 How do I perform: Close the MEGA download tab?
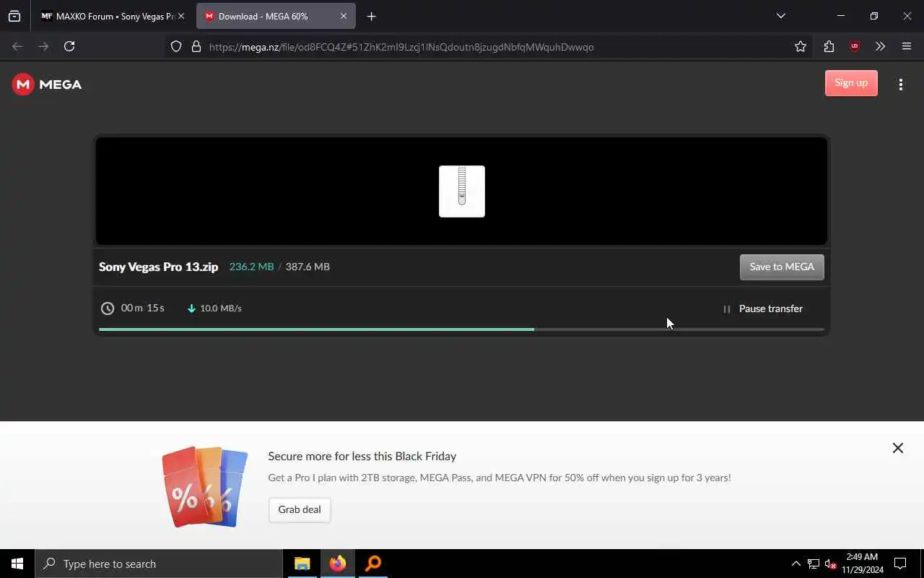344,16
